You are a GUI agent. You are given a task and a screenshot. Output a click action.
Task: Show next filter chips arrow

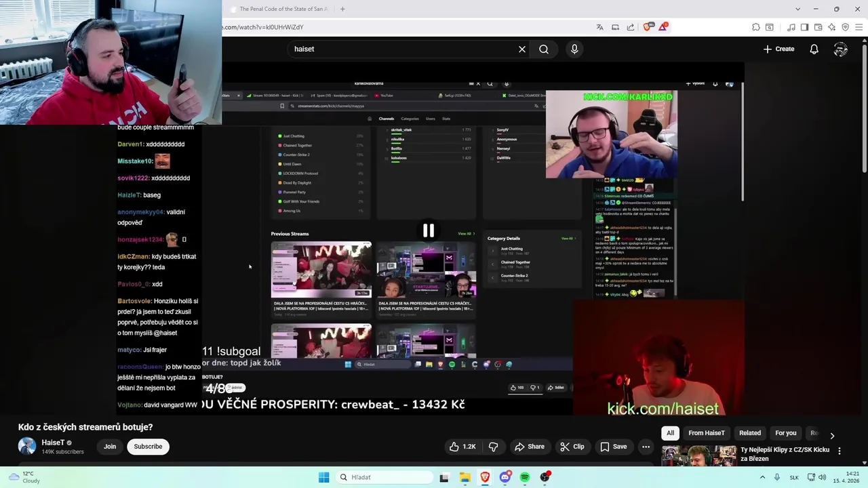click(x=832, y=435)
